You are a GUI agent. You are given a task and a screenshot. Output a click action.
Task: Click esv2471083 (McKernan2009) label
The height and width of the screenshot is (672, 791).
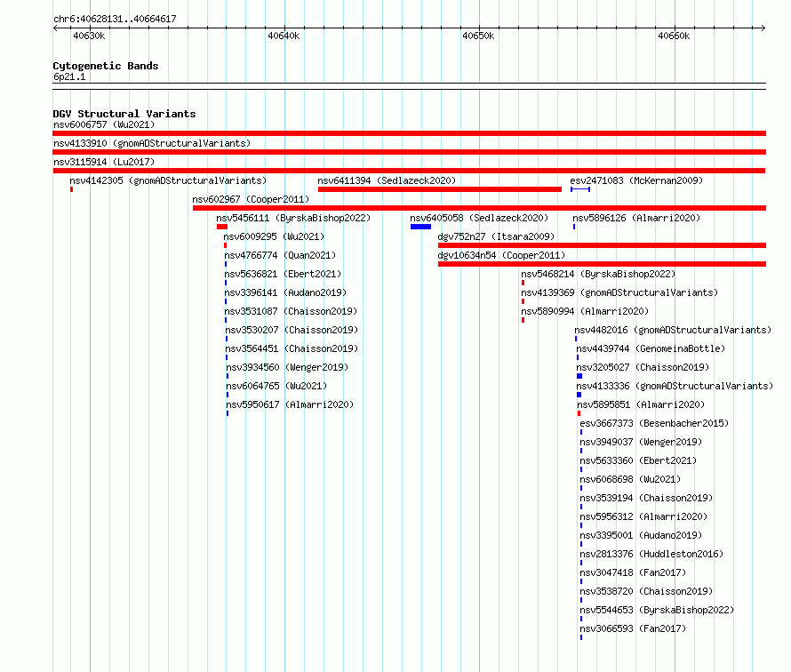coord(636,180)
